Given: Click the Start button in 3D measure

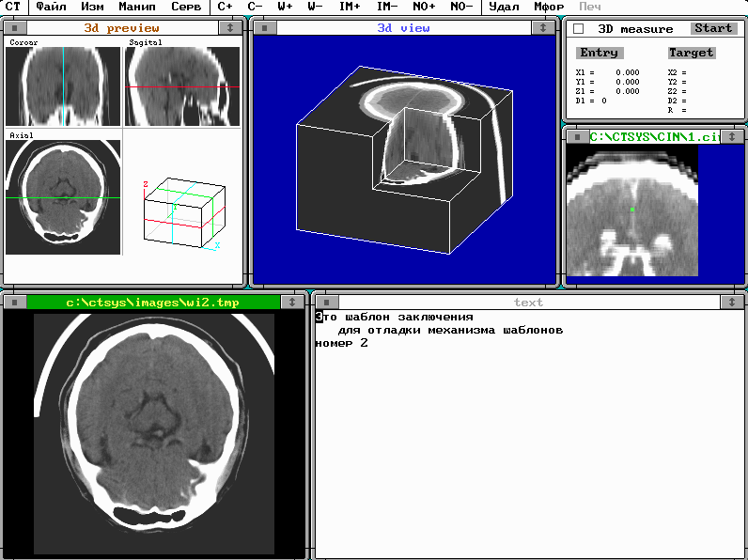Looking at the screenshot, I should (x=713, y=28).
